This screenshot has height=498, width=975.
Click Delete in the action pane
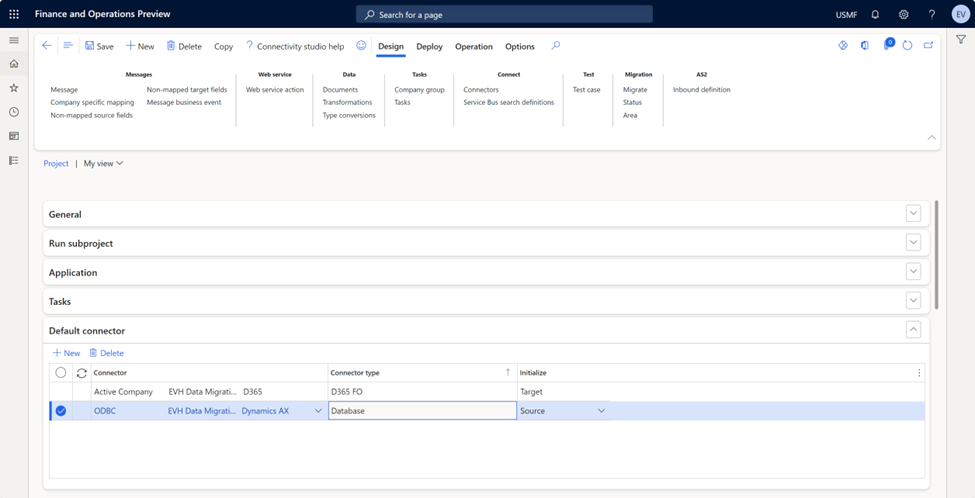tap(184, 46)
